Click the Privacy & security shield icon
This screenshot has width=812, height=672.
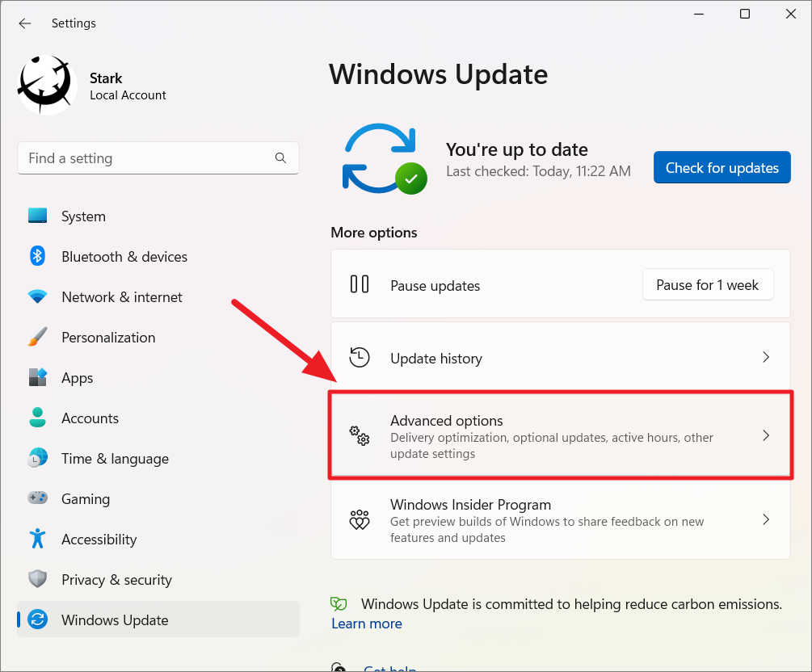point(37,579)
